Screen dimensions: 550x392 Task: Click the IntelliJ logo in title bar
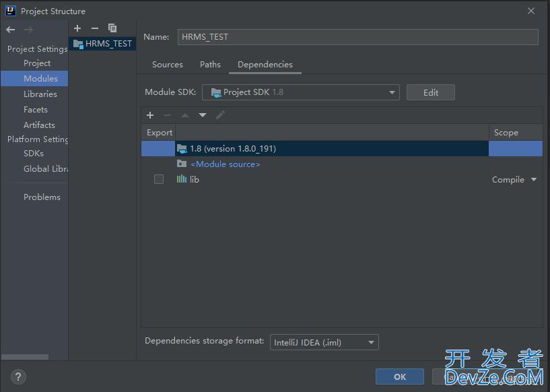[11, 11]
